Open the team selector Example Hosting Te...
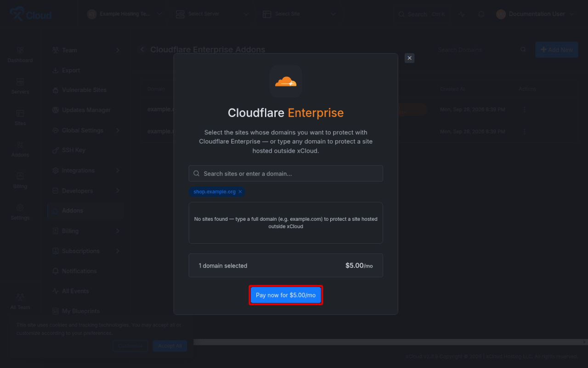 [125, 14]
